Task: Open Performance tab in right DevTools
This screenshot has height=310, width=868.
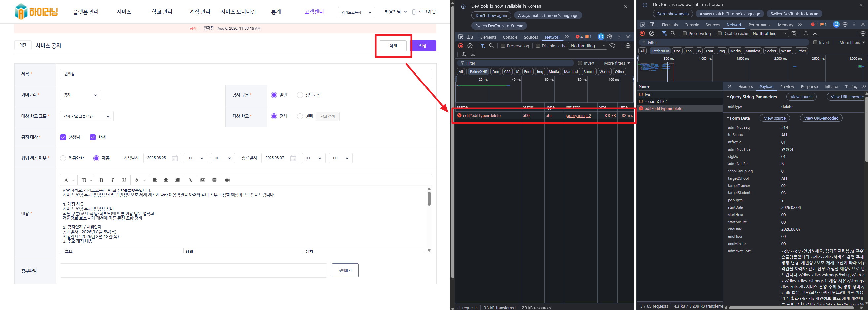Action: tap(760, 25)
